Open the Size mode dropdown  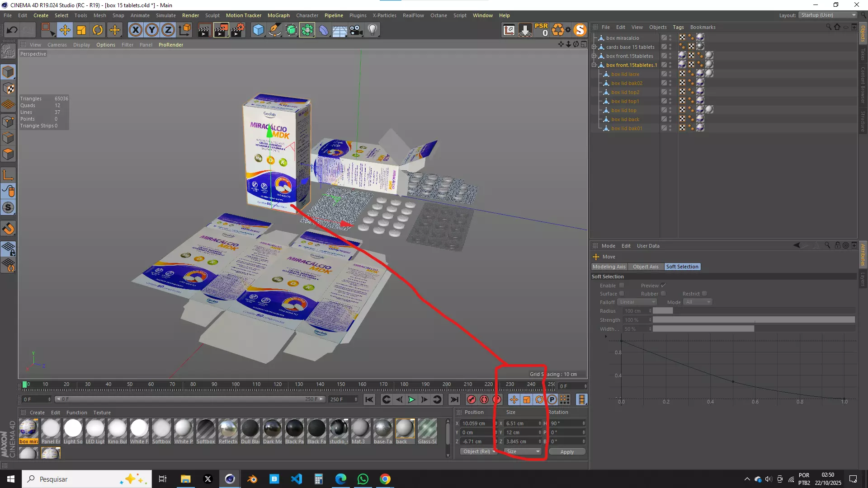pos(523,451)
